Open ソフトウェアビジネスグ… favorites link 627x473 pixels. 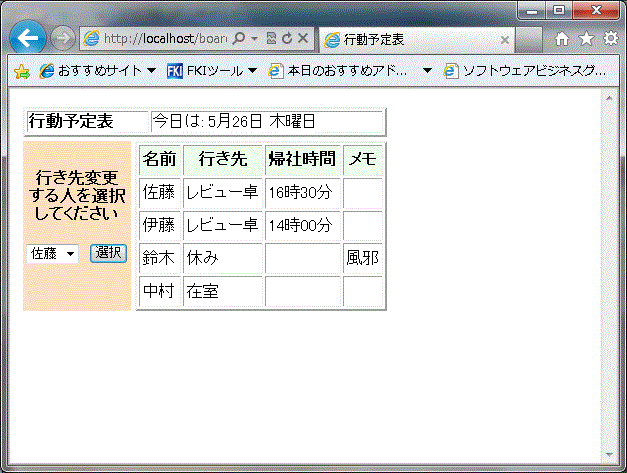525,71
